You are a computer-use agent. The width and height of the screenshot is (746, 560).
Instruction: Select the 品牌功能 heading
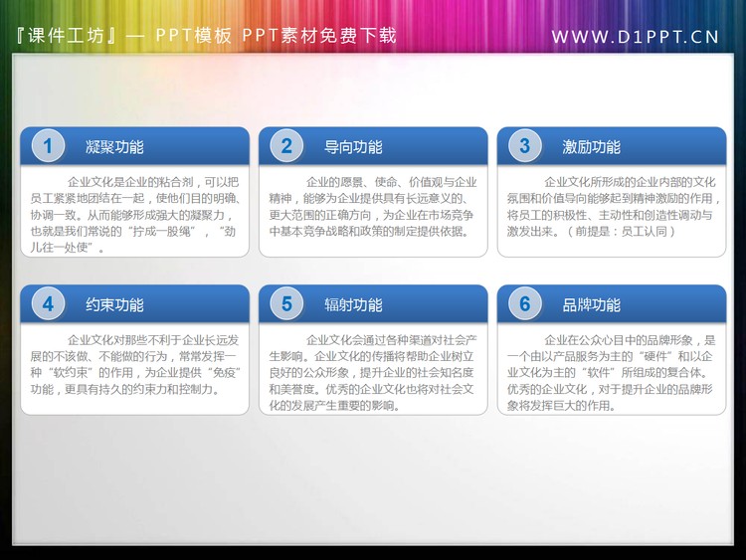(x=592, y=305)
